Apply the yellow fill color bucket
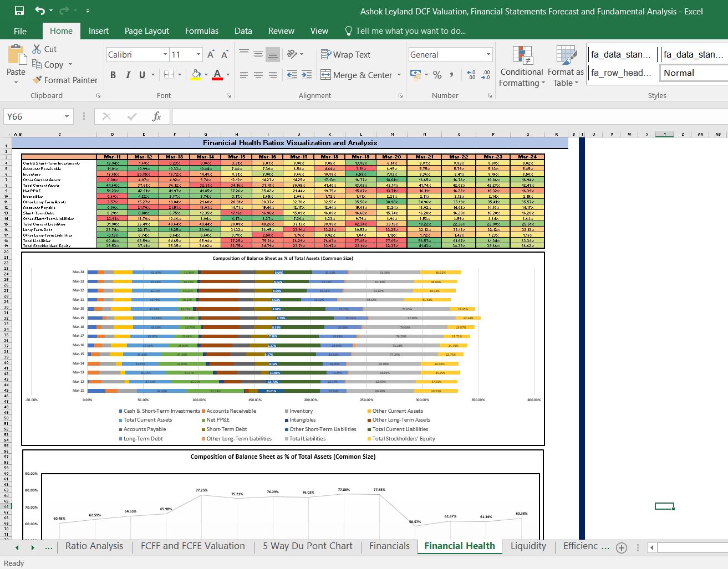This screenshot has height=569, width=728. 195,75
